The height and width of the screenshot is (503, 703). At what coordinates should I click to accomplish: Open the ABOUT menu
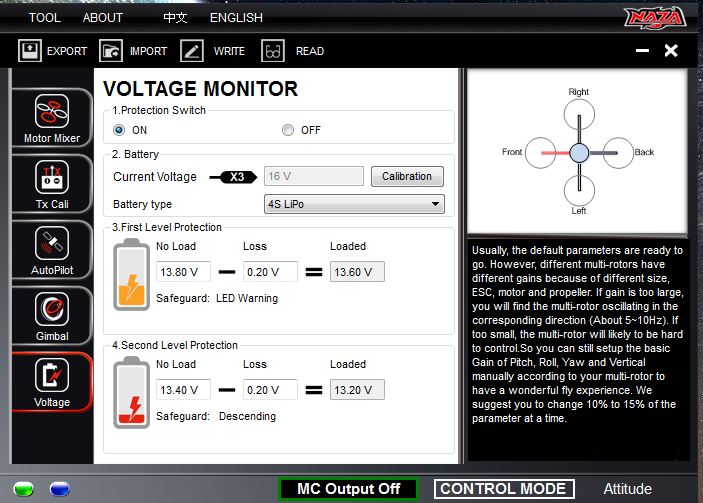102,17
